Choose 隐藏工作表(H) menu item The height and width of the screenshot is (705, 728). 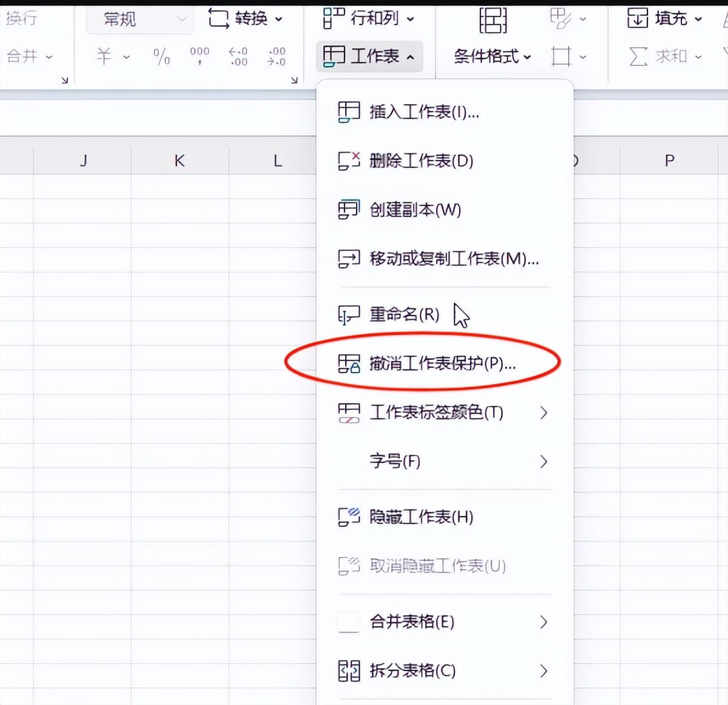pyautogui.click(x=421, y=517)
